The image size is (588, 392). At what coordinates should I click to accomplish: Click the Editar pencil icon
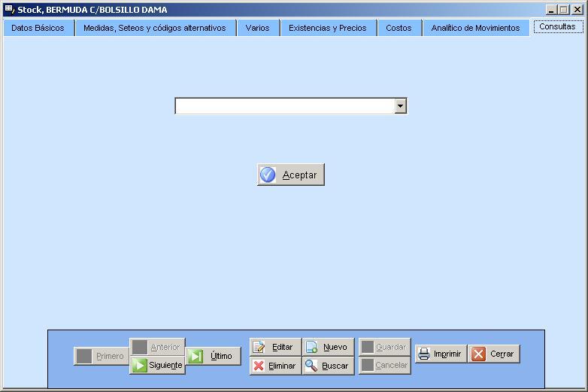259,347
